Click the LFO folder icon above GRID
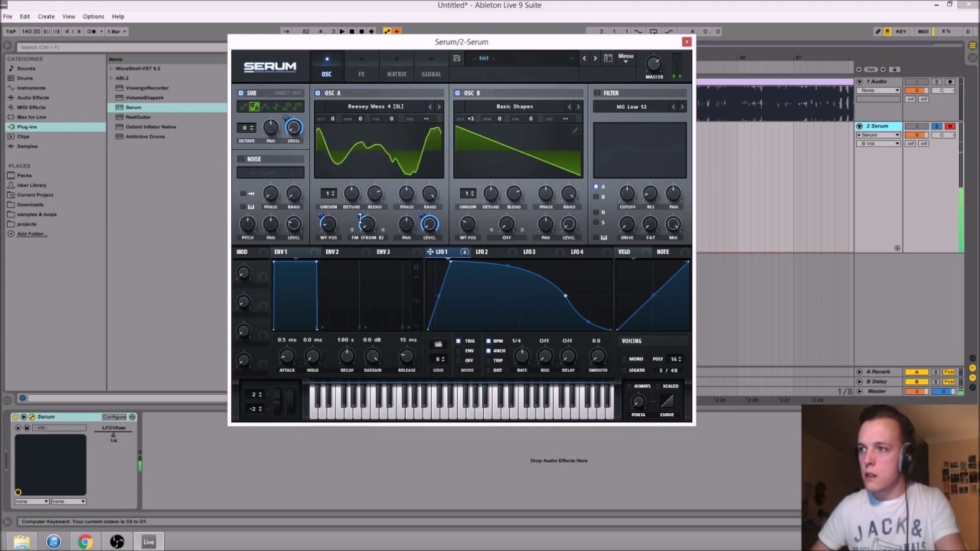980x551 pixels. point(438,344)
